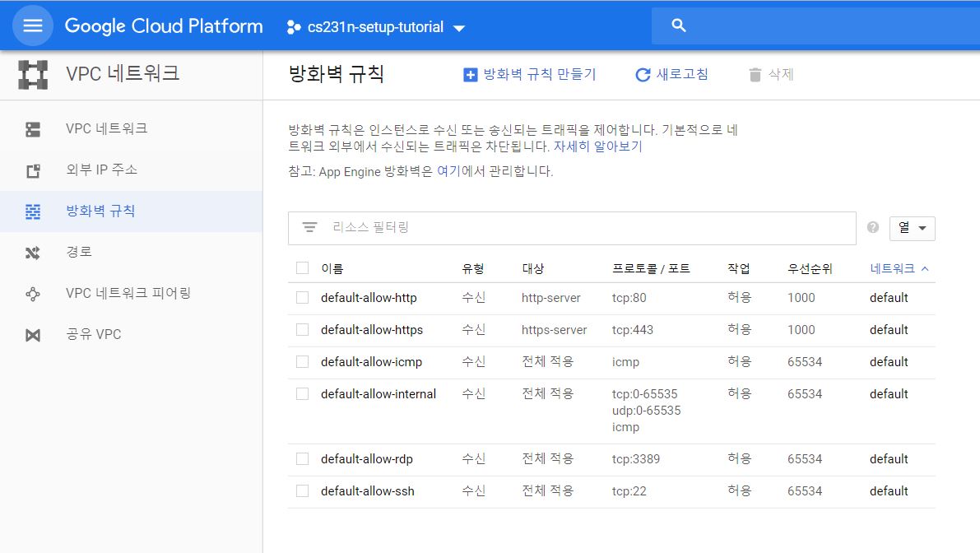Click the 경로 routes icon
Image resolution: width=980 pixels, height=553 pixels.
[x=33, y=253]
